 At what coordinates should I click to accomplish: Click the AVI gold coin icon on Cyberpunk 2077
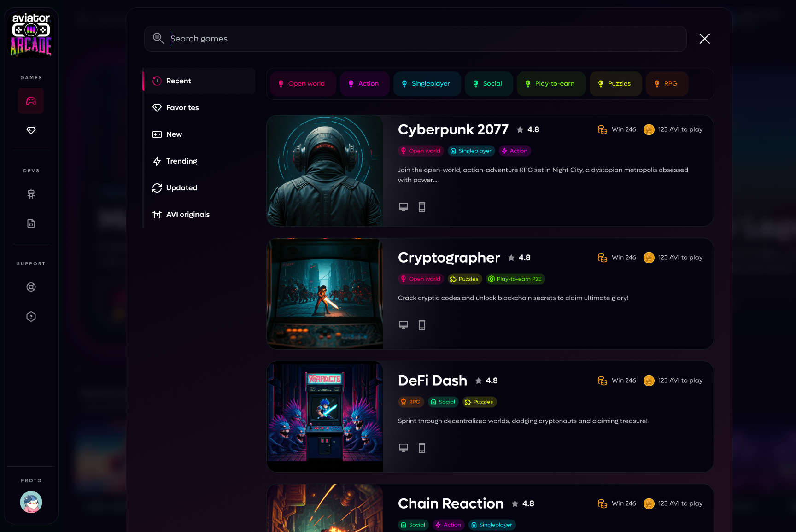(x=649, y=129)
